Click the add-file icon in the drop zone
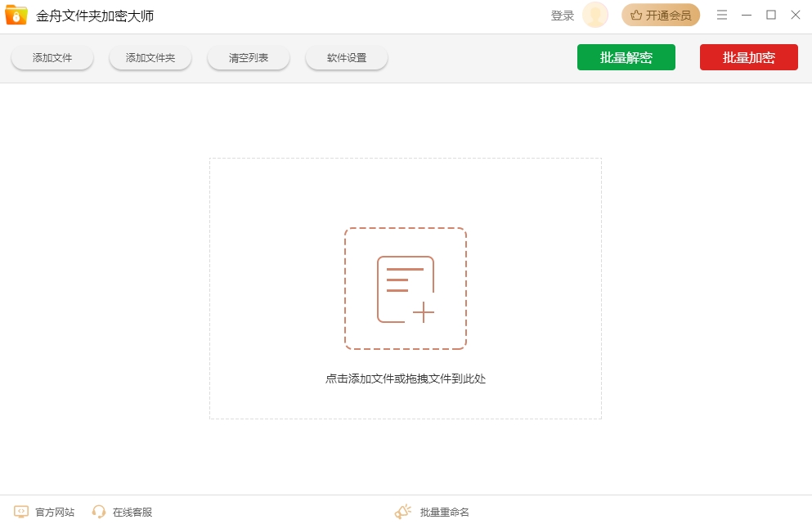This screenshot has height=524, width=812. tap(406, 289)
